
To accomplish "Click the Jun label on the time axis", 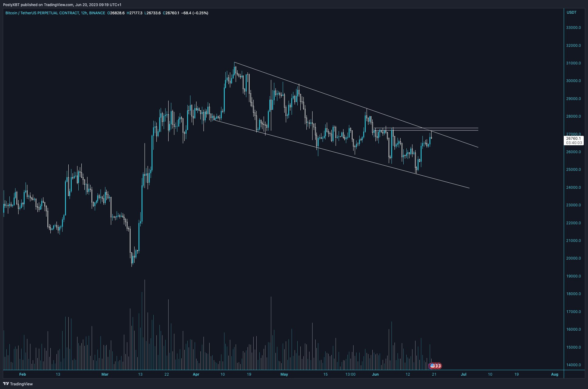I will click(375, 374).
